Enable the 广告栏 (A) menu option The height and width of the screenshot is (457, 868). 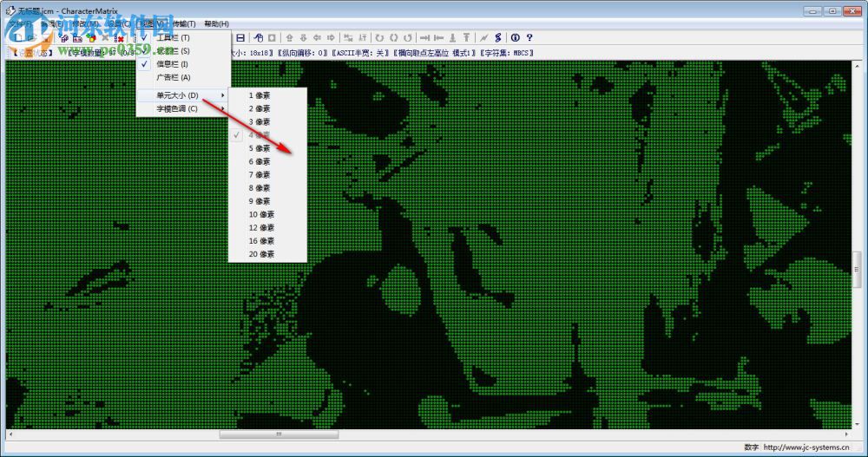(173, 77)
